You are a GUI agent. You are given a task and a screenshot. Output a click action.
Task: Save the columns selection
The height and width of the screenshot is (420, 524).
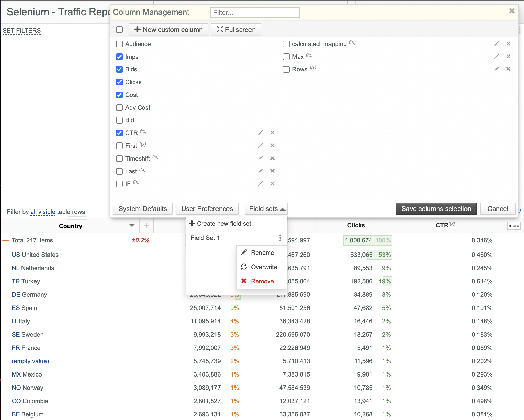436,209
